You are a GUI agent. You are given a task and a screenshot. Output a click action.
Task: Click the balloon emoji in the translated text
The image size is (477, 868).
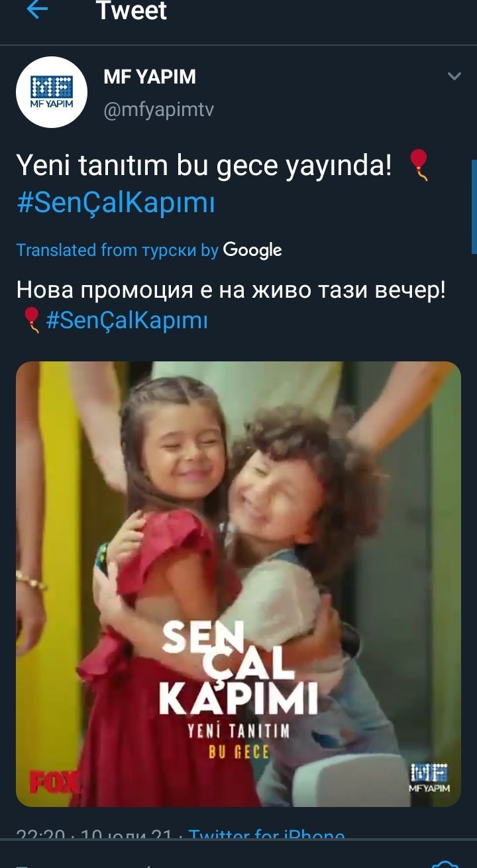[31, 320]
